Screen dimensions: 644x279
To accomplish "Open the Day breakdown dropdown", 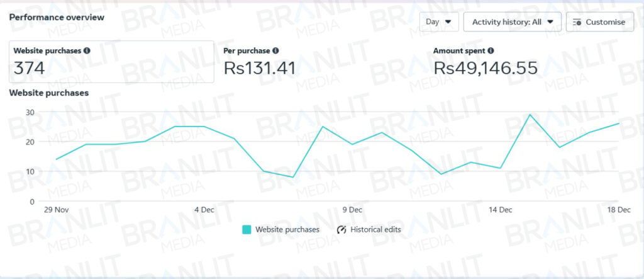I will (439, 22).
